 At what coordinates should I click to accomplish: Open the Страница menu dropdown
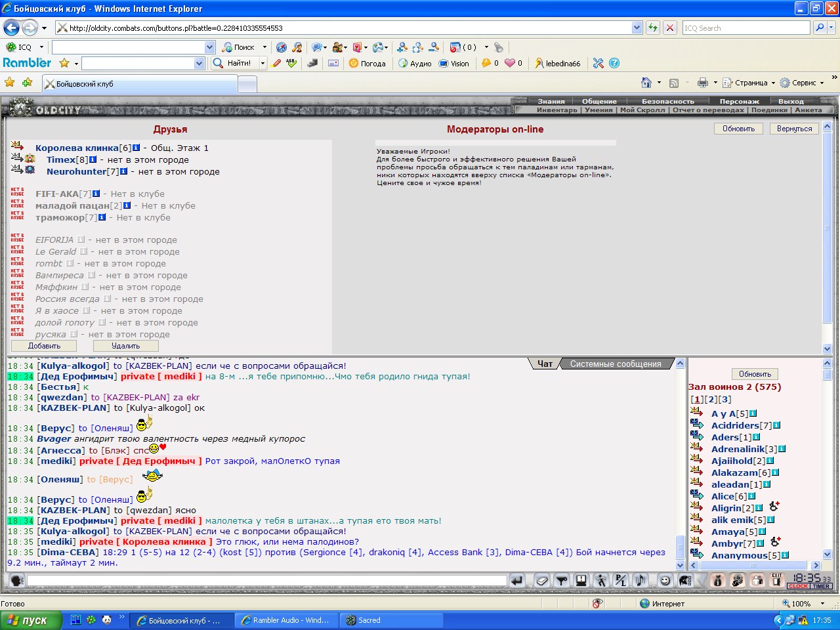pyautogui.click(x=773, y=83)
